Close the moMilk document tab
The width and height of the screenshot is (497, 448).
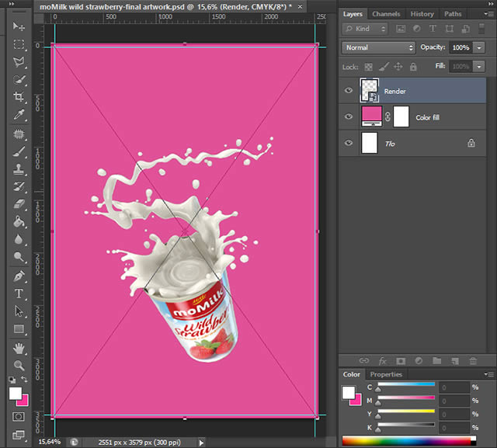[x=300, y=6]
